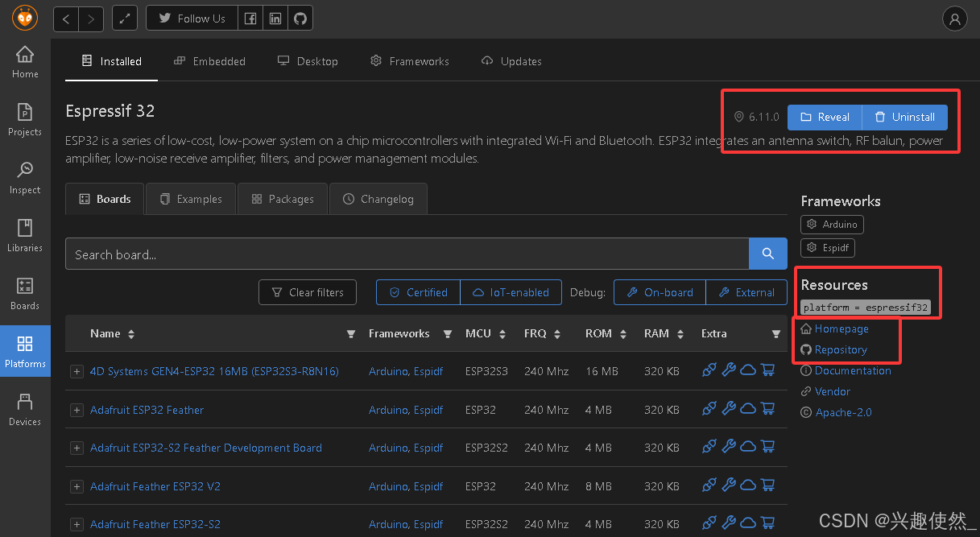Screen dimensions: 980x537
Task: Open the Espidf framework tag
Action: point(828,247)
